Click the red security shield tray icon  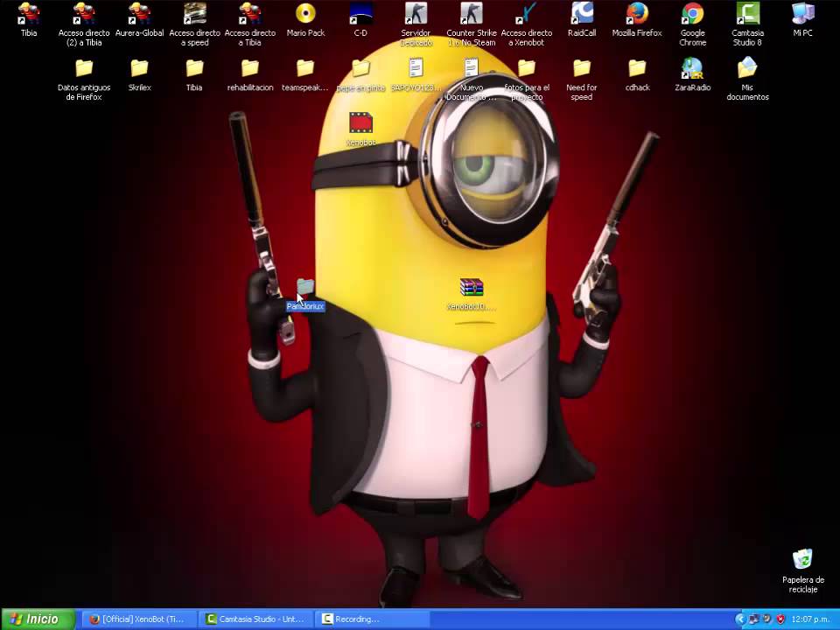780,619
